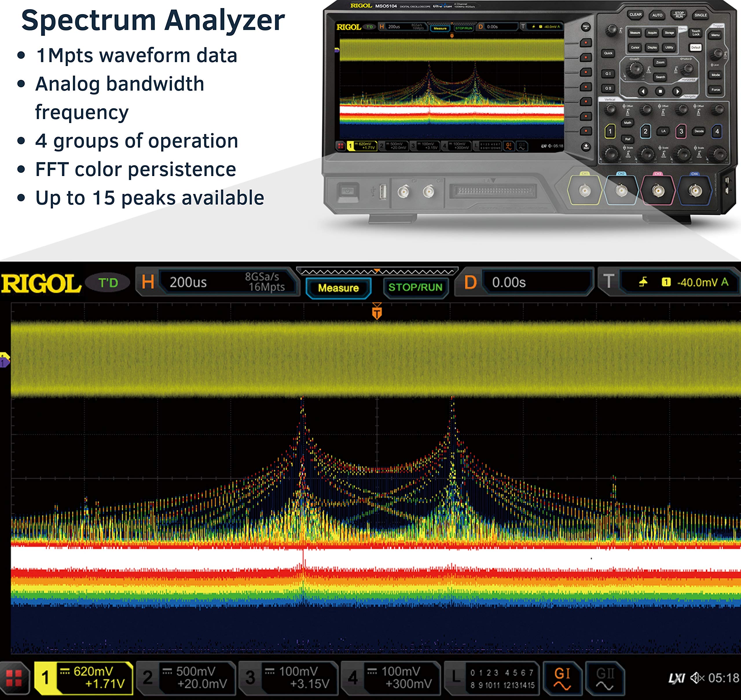Click the LXI icon on the enlarged status bar
Screen dimensions: 741x700
(676, 678)
